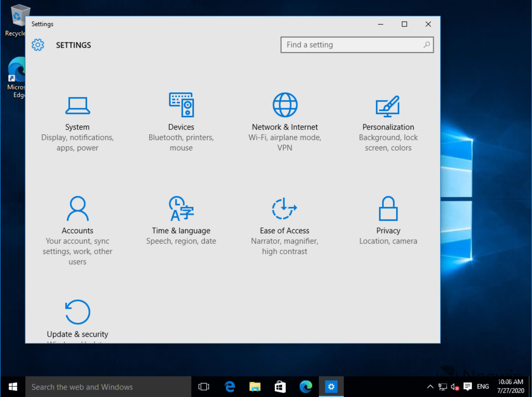Open File Explorer from the taskbar
Image resolution: width=532 pixels, height=397 pixels.
point(255,387)
